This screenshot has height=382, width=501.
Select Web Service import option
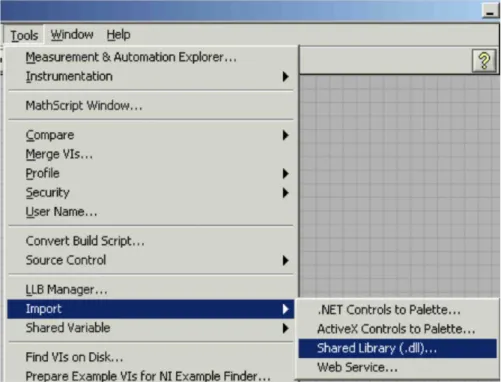(397, 368)
